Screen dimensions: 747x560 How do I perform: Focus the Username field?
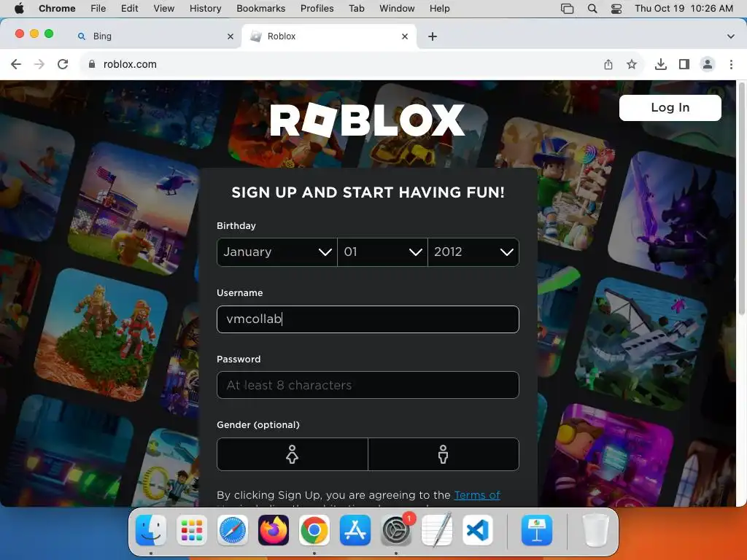[x=368, y=319]
